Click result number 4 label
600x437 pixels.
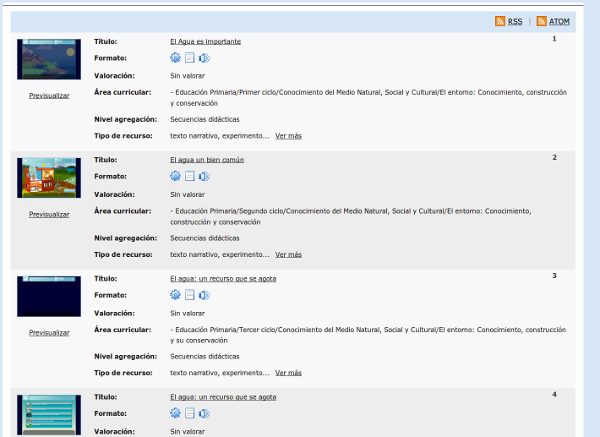(554, 394)
